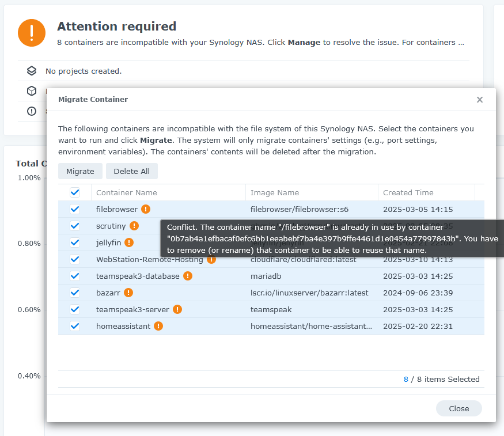Click the Close button
504x436 pixels.
[x=458, y=408]
